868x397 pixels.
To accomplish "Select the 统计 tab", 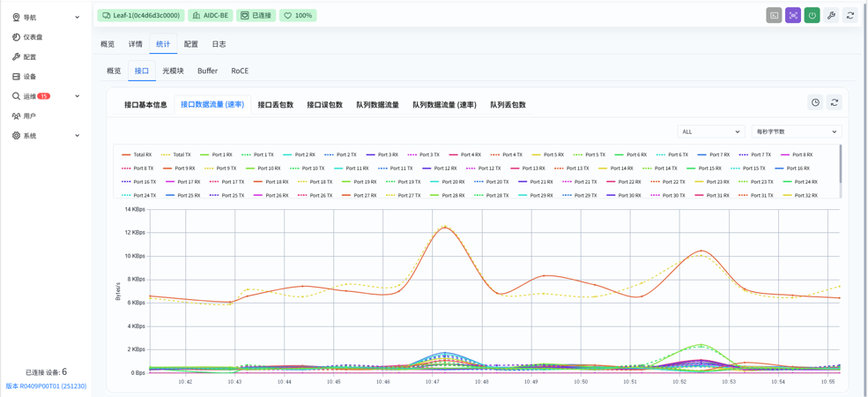I will [x=163, y=44].
